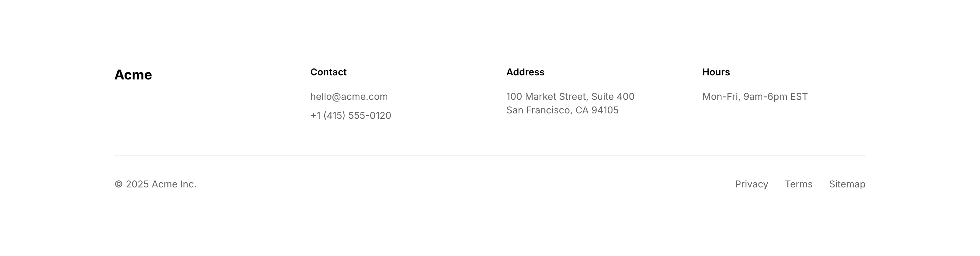980x256 pixels.
Task: Click the Suite 400 text
Action: click(612, 96)
